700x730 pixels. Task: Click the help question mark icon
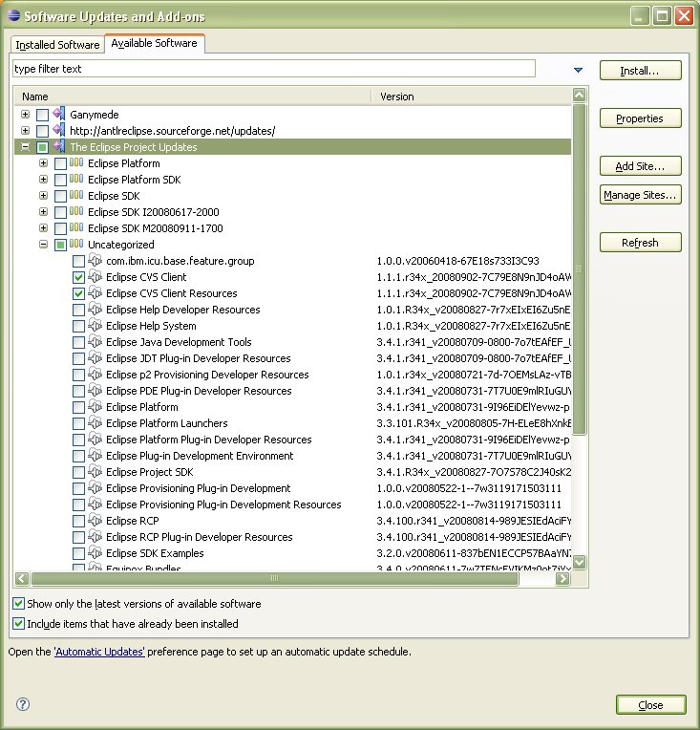click(23, 704)
